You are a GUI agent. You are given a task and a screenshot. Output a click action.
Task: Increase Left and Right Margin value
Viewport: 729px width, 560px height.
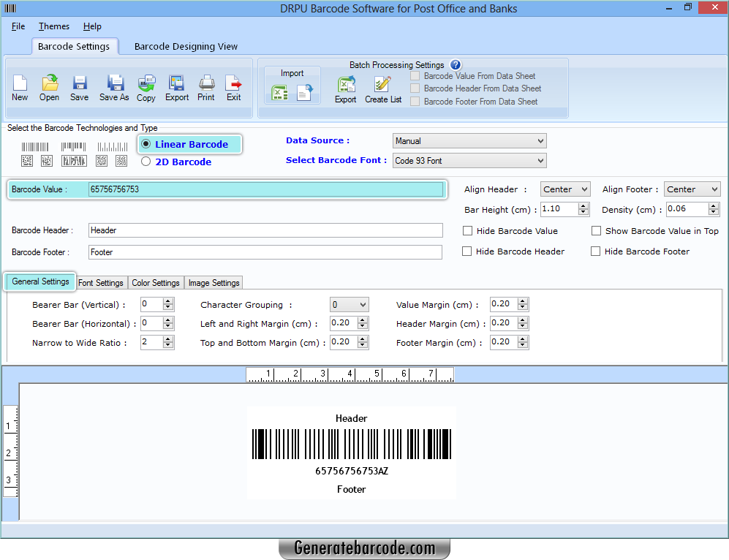[x=363, y=320]
